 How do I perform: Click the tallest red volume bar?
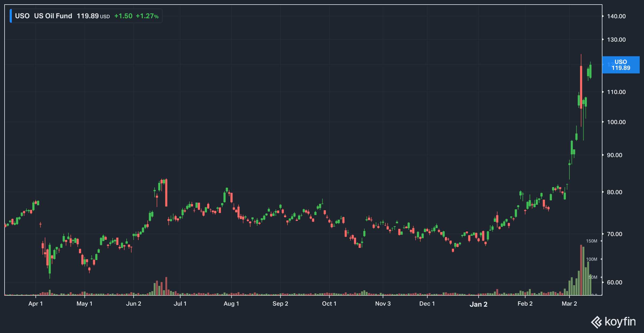point(581,270)
